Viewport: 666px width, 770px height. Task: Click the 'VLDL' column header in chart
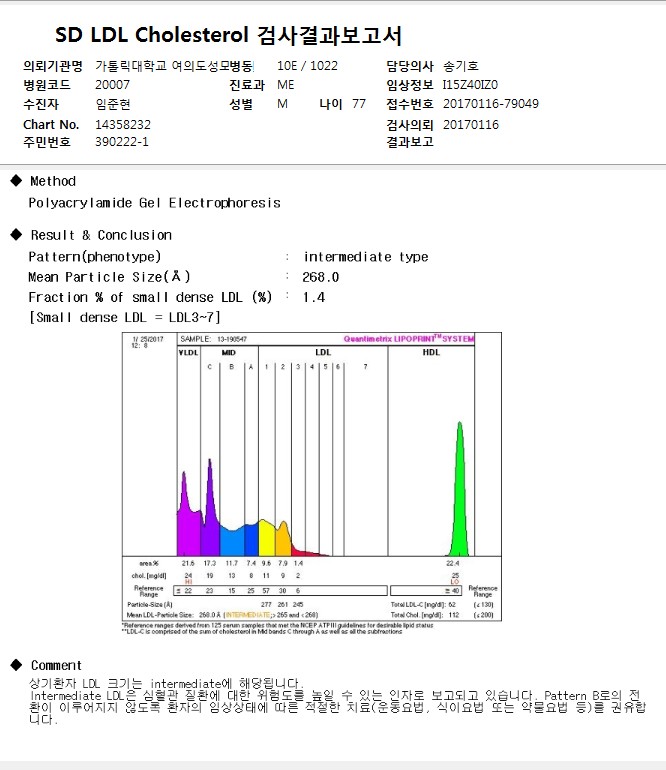[x=189, y=353]
